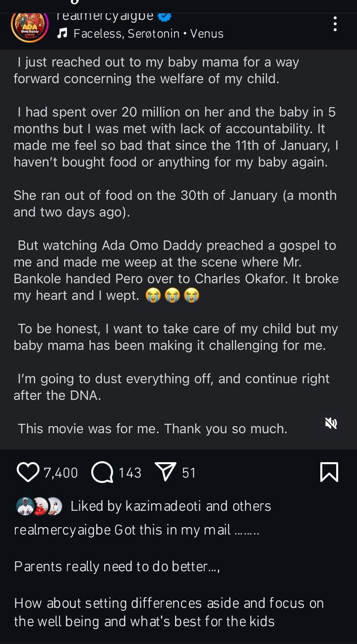This screenshot has width=357, height=644.
Task: Unmute the video sound icon
Action: [x=331, y=423]
